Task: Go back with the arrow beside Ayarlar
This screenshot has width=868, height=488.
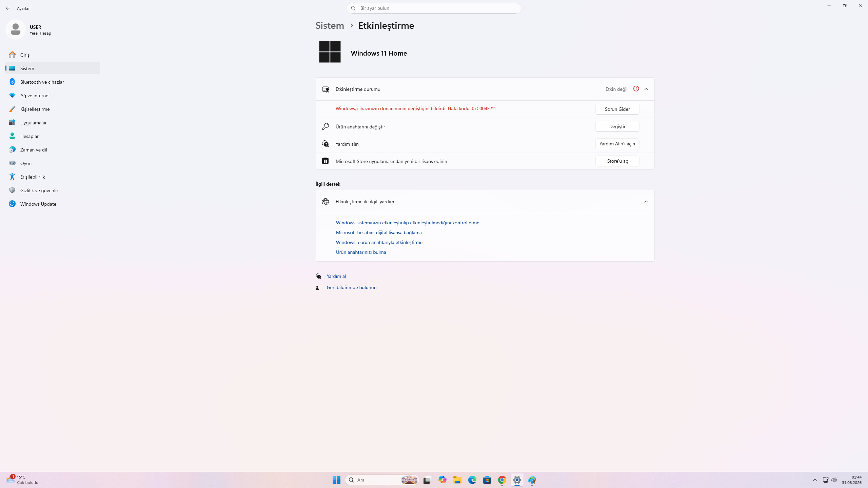Action: click(8, 8)
